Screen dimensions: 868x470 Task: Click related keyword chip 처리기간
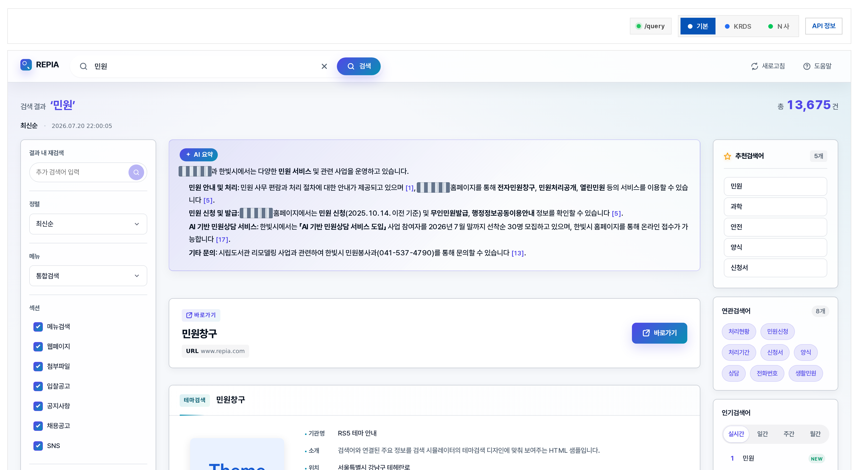[738, 352]
